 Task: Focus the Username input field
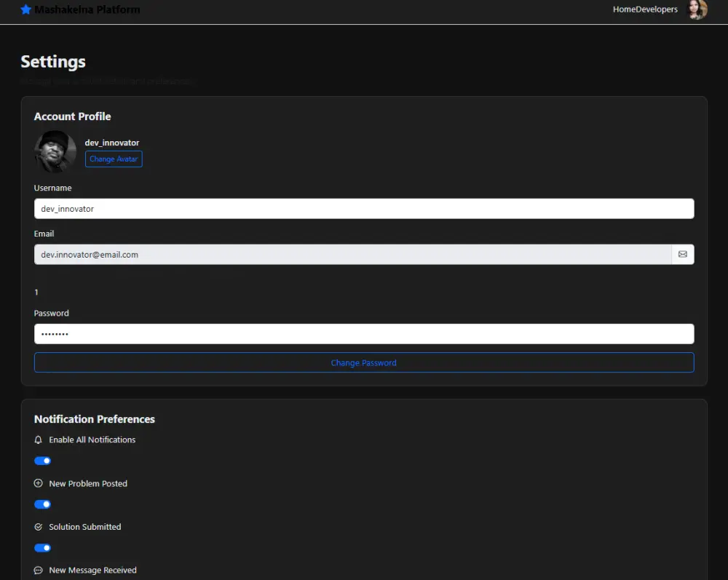pyautogui.click(x=364, y=209)
